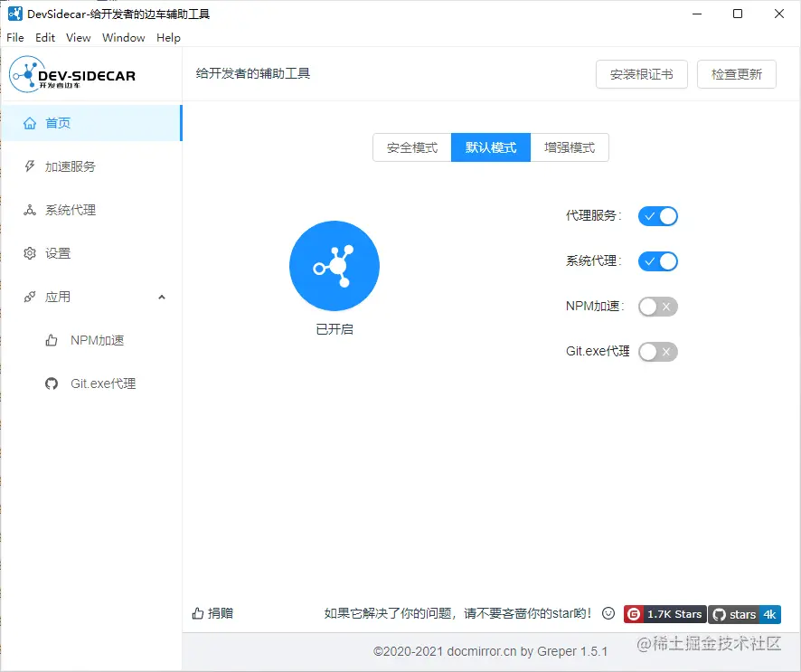Click the gear icon beside 设置
Image resolution: width=801 pixels, height=672 pixels.
point(30,253)
